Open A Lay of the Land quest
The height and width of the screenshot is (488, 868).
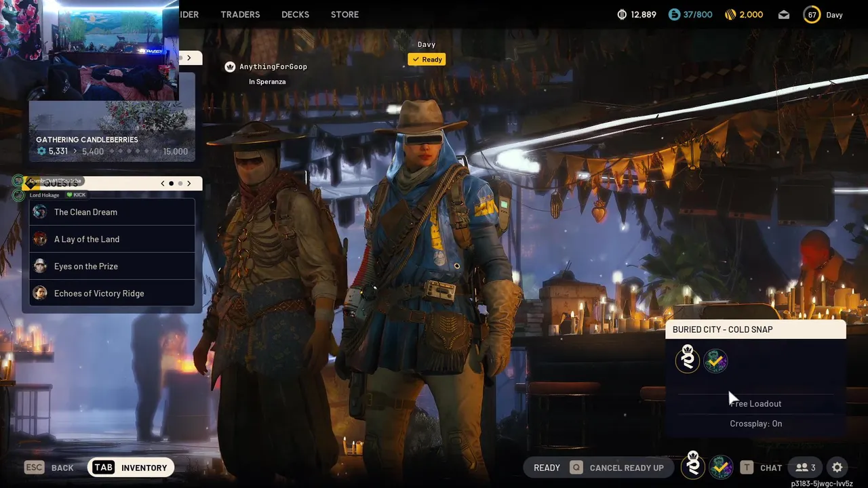112,239
